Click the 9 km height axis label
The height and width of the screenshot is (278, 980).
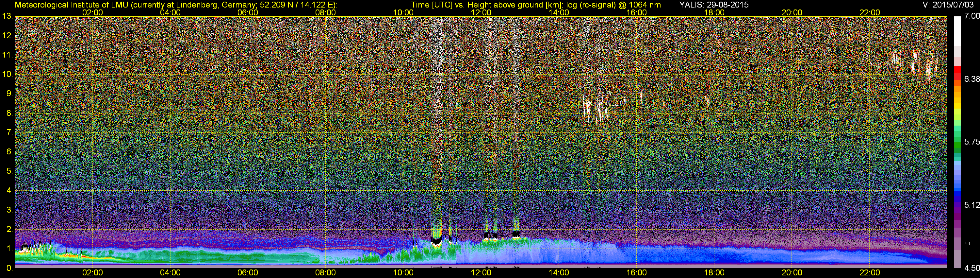tap(9, 94)
